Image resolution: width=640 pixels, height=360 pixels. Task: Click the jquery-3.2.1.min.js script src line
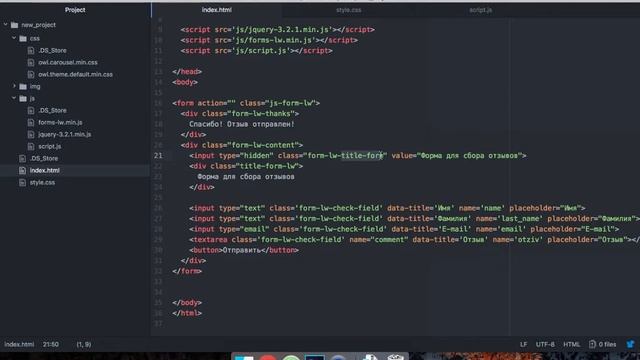(x=278, y=30)
